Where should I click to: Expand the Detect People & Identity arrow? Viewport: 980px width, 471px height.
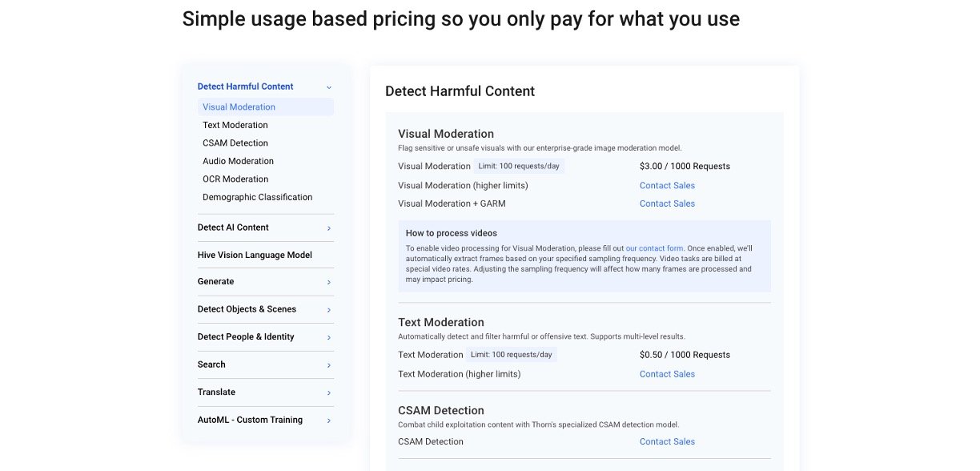coord(328,337)
